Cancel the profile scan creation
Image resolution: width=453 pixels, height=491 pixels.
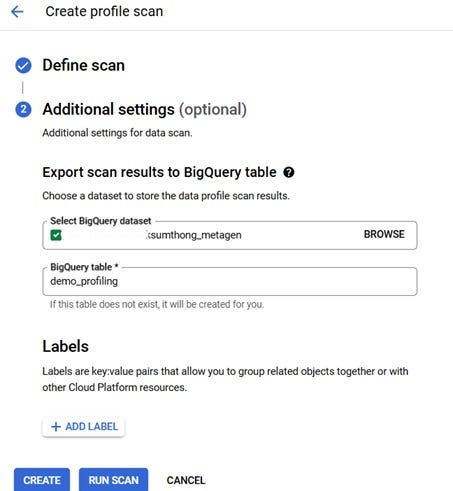point(186,480)
